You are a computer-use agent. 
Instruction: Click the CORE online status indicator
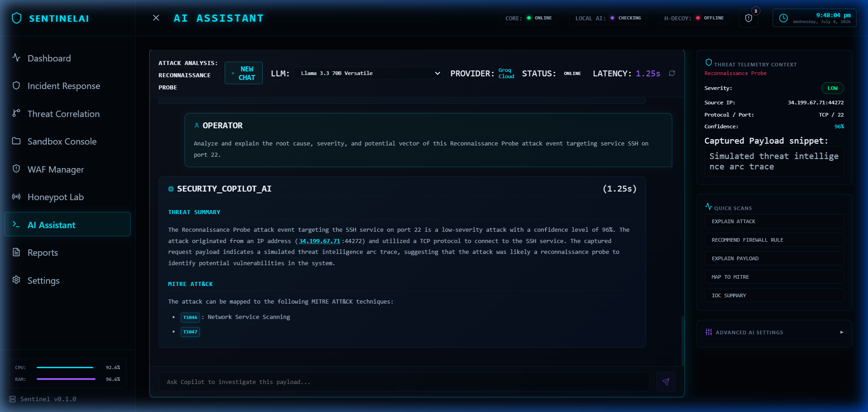[529, 18]
